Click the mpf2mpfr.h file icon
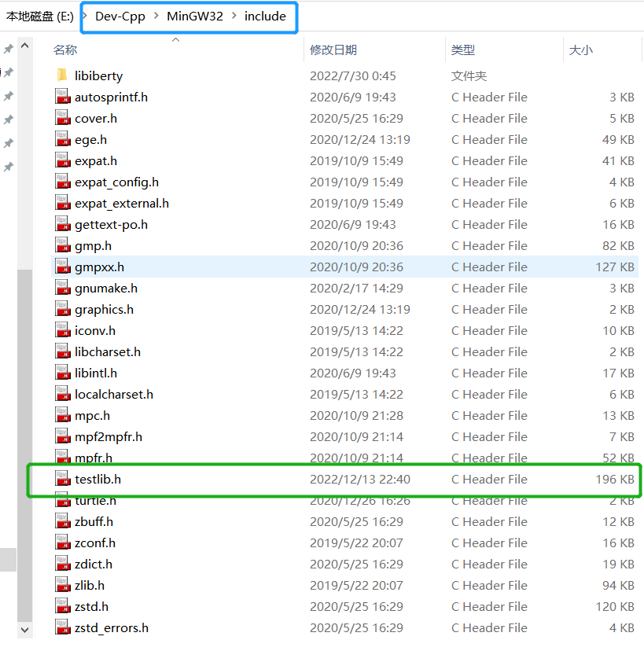This screenshot has width=644, height=651. pyautogui.click(x=62, y=436)
